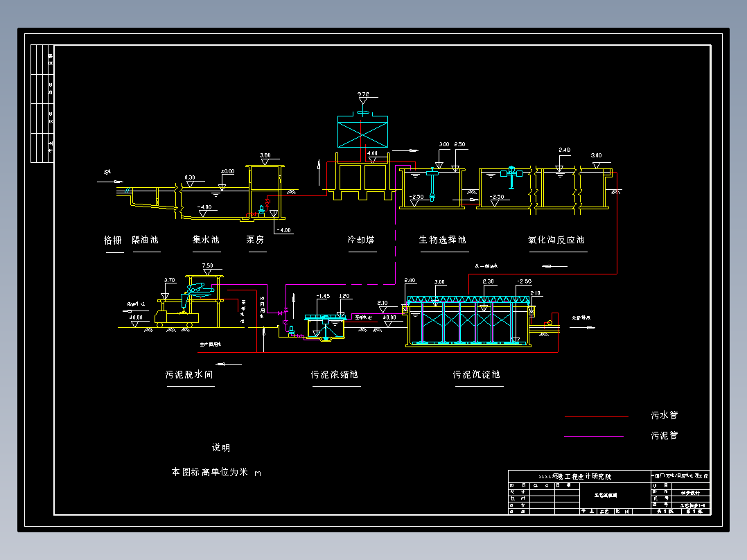
Task: Click the 9.72 elevation above cooling tower
Action: click(x=364, y=94)
